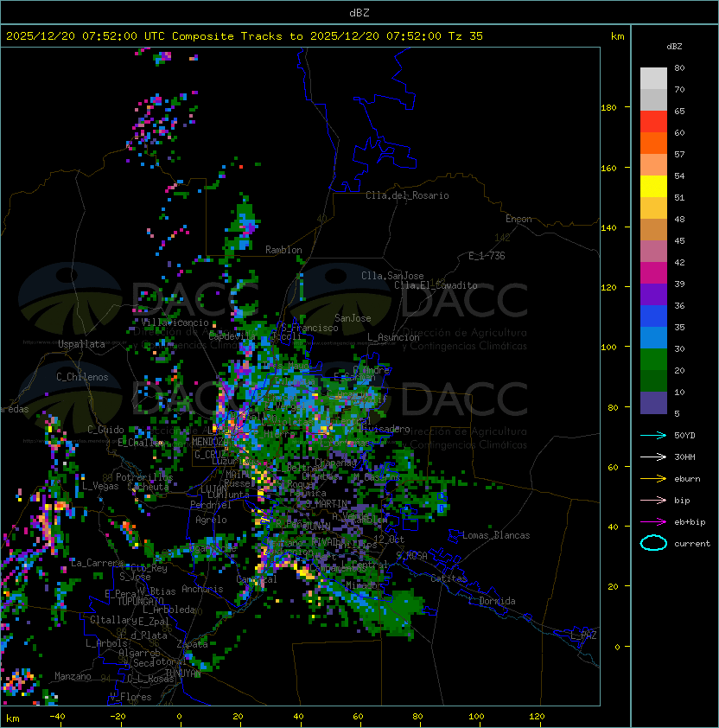Click the 'Encon' map label
Viewport: 719px width, 728px height.
(519, 219)
